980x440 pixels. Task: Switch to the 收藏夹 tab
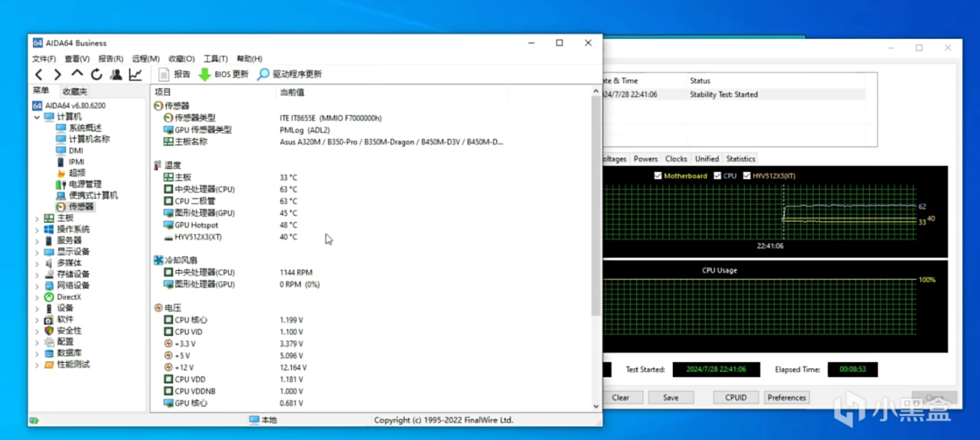point(74,91)
